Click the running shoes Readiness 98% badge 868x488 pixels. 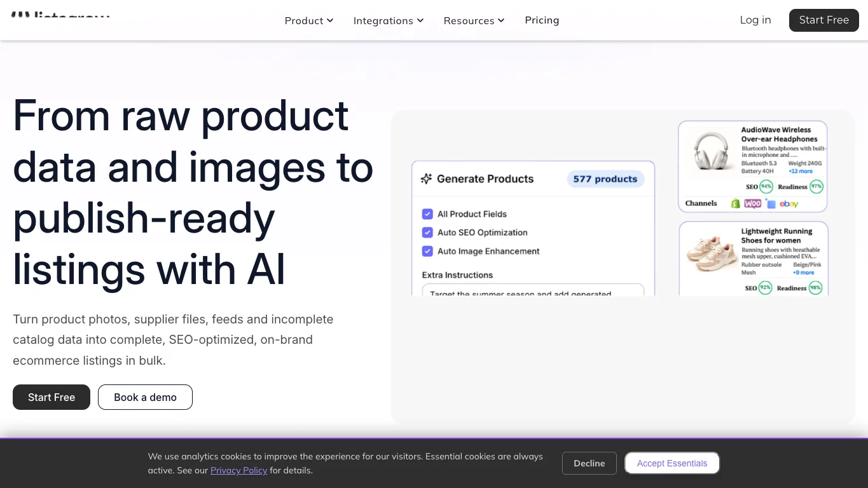(815, 288)
